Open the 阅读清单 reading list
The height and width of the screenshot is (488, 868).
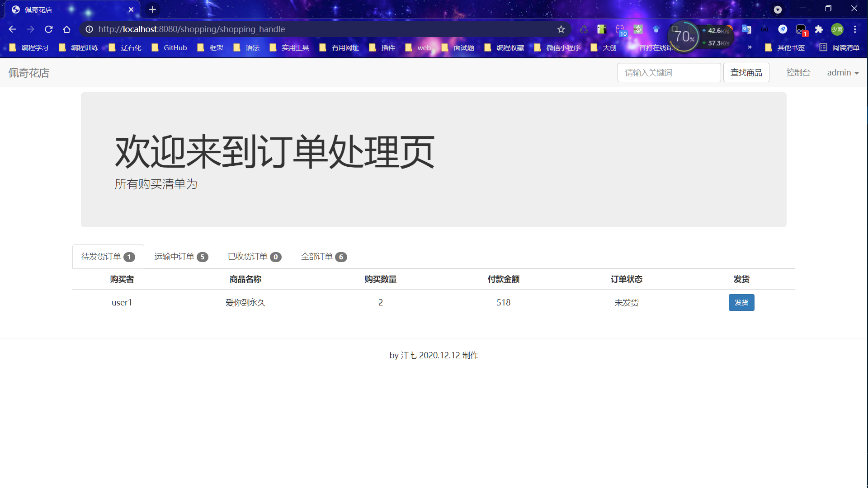tap(840, 47)
